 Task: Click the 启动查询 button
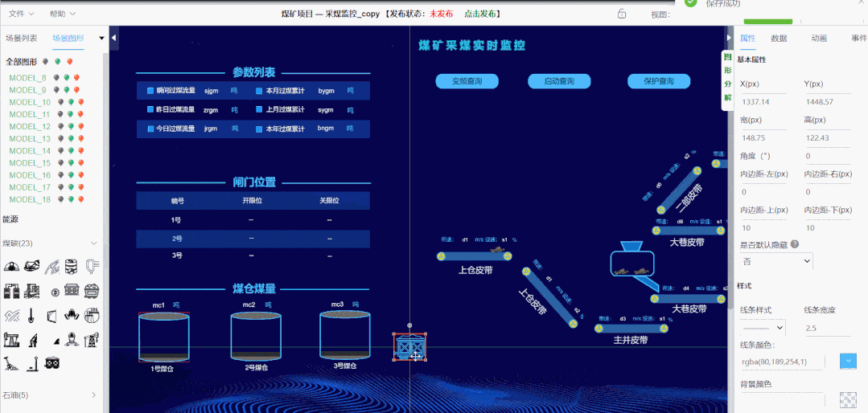(x=559, y=81)
